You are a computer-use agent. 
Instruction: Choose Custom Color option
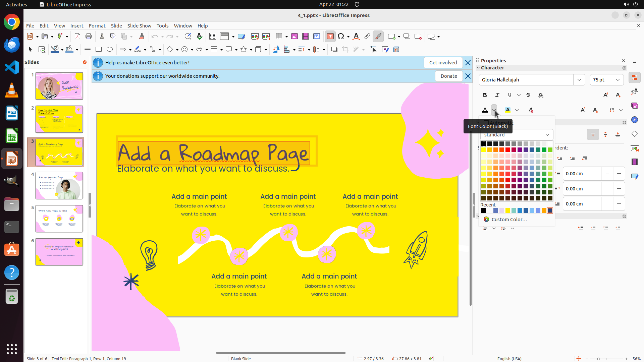pyautogui.click(x=509, y=220)
